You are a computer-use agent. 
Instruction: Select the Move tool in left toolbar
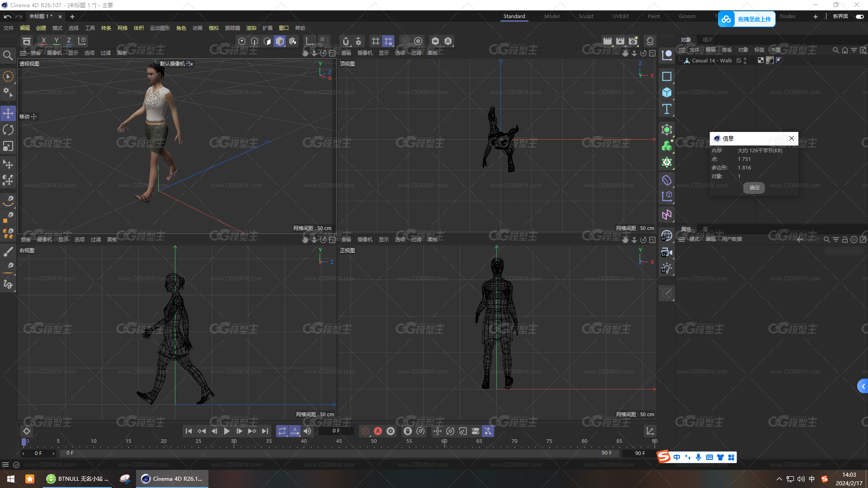pos(8,113)
